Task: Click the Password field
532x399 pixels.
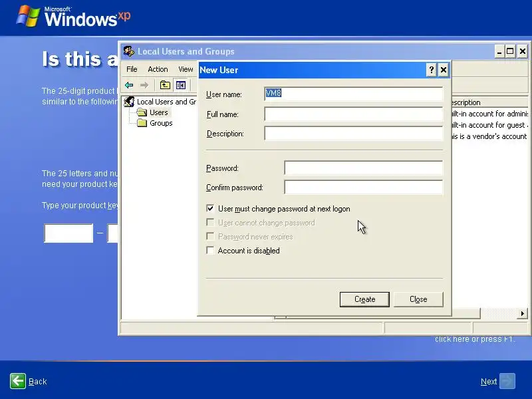Action: [x=363, y=168]
